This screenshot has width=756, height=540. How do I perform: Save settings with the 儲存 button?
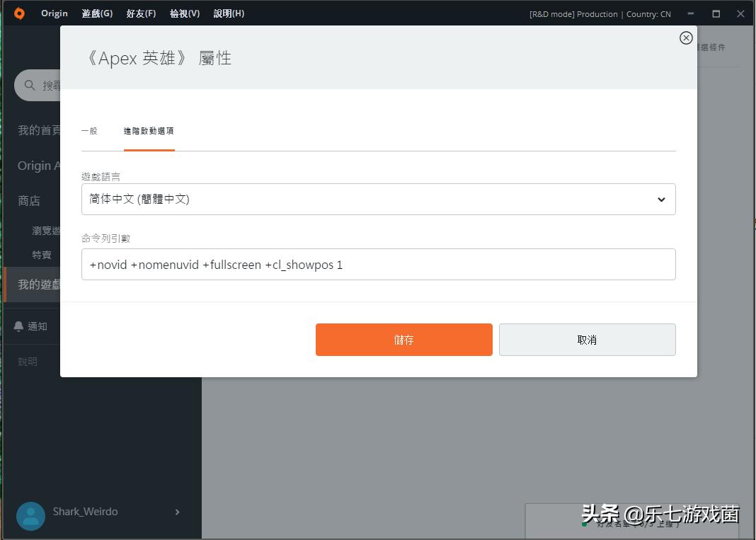point(403,340)
